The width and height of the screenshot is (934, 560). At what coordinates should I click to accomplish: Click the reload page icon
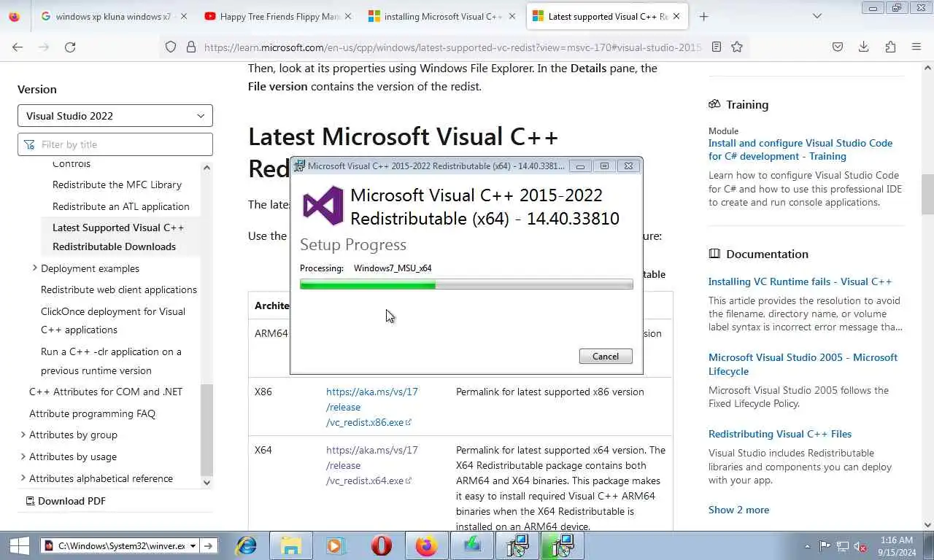click(70, 47)
